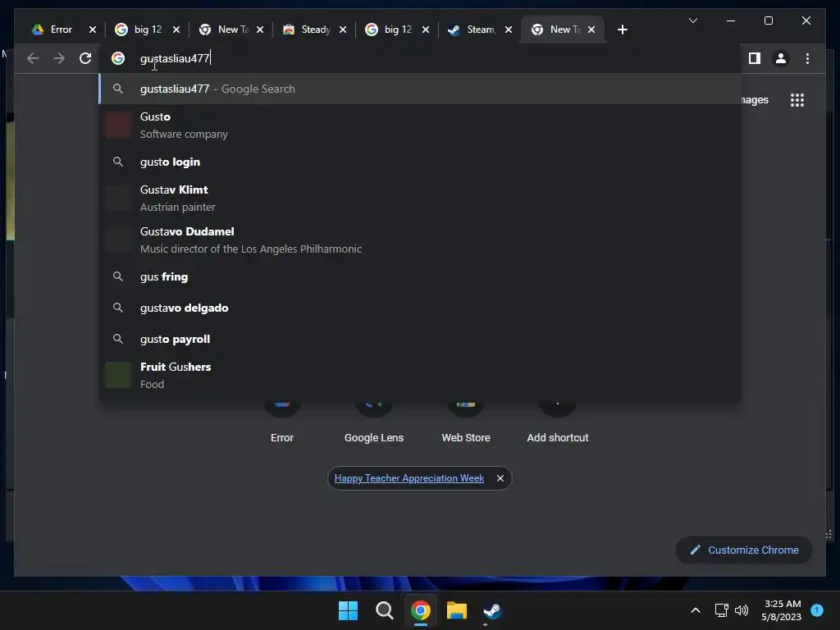Click the browser back arrow

[33, 58]
